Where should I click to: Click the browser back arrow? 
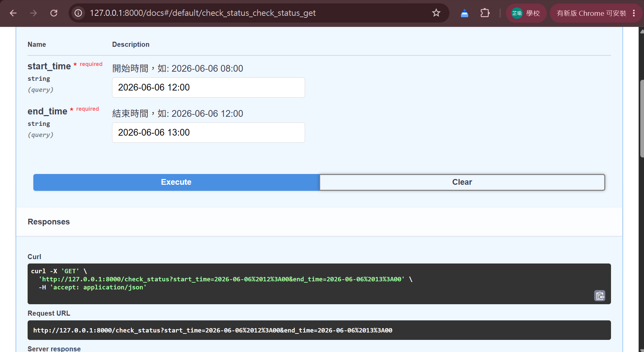point(13,13)
